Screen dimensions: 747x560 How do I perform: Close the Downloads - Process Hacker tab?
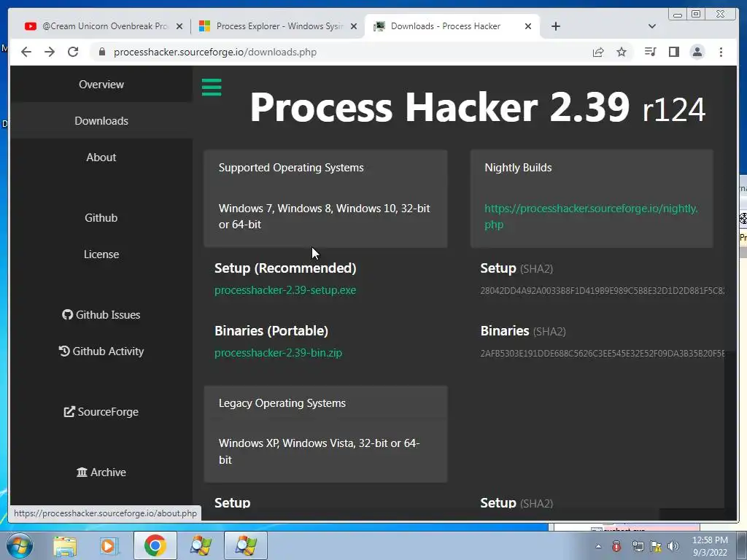(528, 26)
